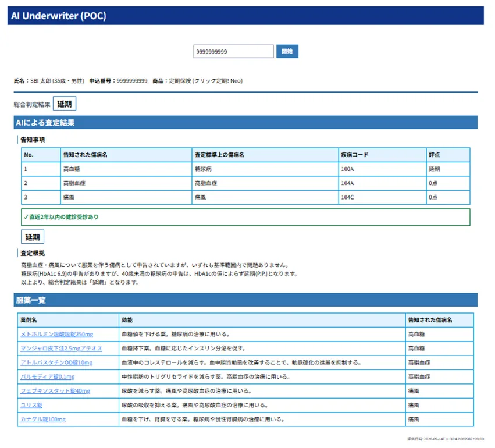Open the パルモディア錠0.1mg link

(x=48, y=376)
